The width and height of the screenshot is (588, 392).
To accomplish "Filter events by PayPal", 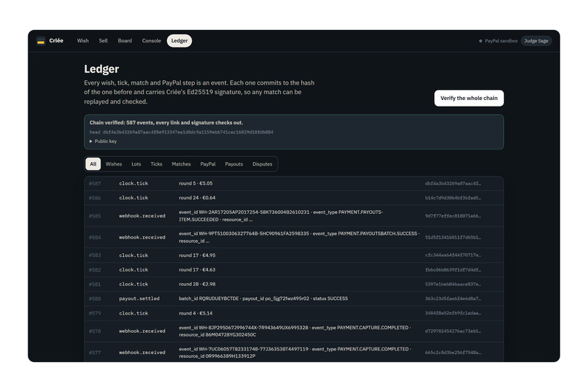I will click(208, 164).
